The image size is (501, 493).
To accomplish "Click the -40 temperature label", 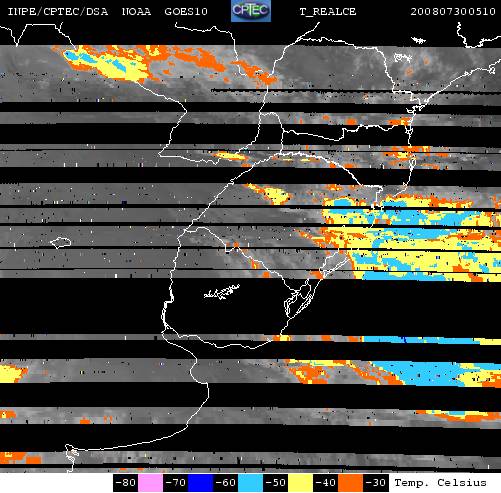I will pyautogui.click(x=326, y=483).
